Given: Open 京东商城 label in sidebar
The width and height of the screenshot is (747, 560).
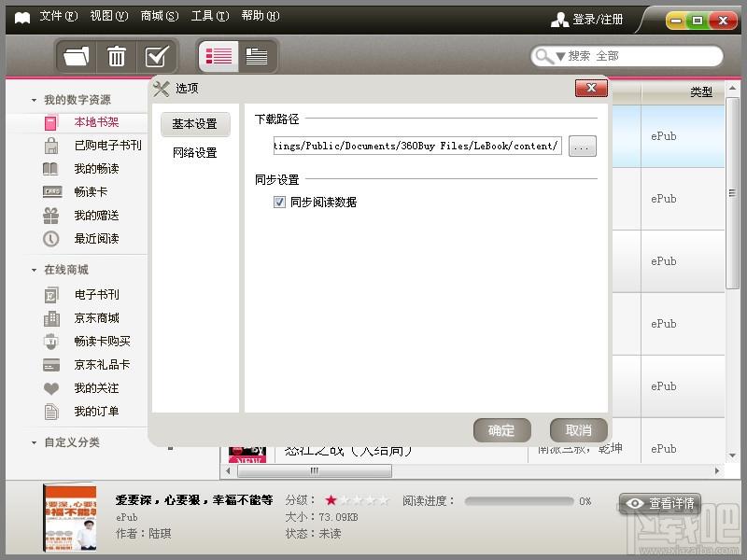Looking at the screenshot, I should pyautogui.click(x=96, y=318).
